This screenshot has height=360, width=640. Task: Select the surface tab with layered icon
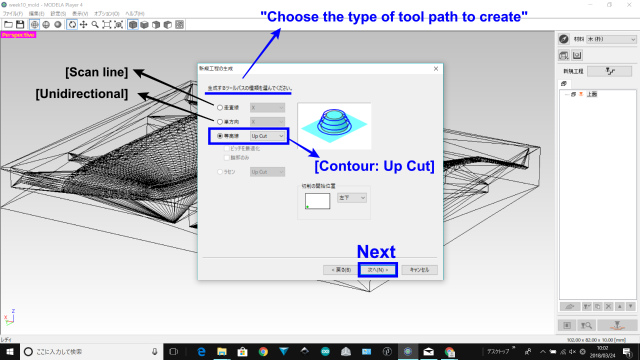click(x=564, y=84)
